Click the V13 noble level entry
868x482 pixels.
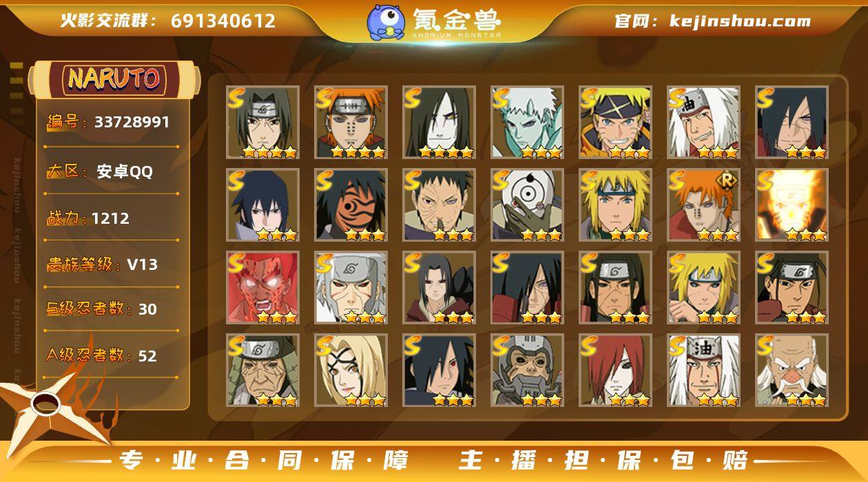pyautogui.click(x=112, y=264)
